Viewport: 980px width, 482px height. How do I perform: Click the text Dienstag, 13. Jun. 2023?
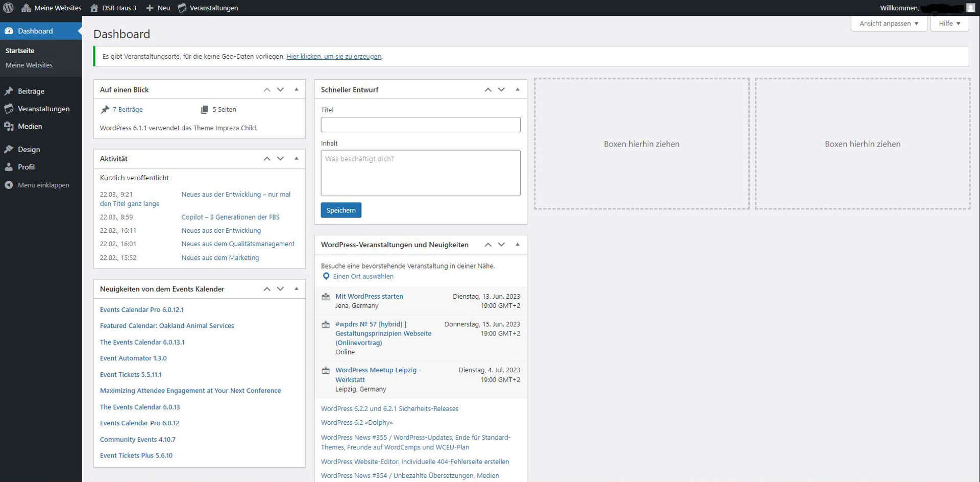pos(486,296)
